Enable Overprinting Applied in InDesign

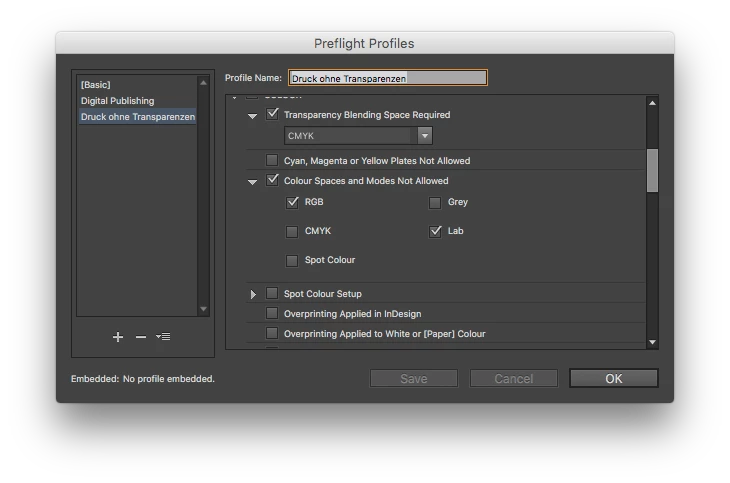[x=272, y=313]
